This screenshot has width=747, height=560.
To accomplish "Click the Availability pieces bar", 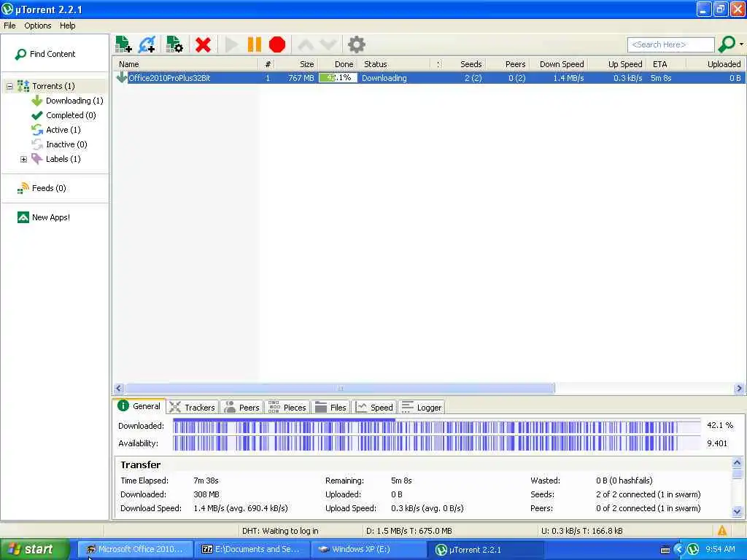I will coord(436,443).
